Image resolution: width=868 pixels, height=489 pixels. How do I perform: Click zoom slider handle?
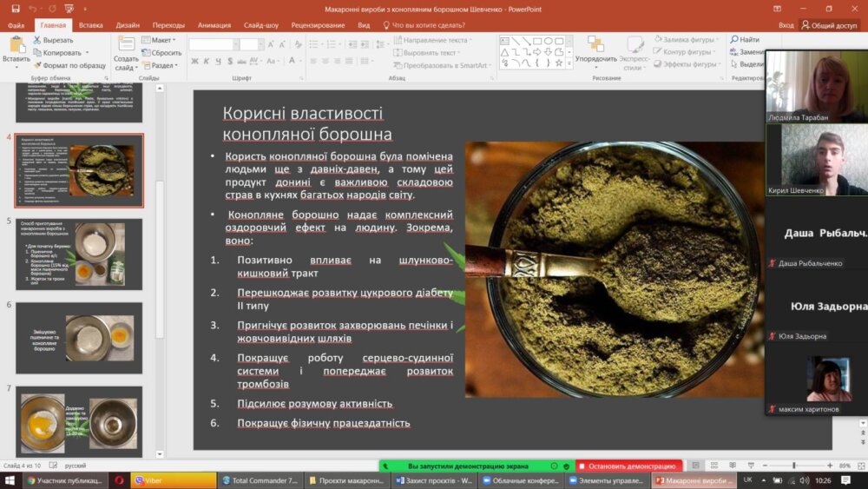(794, 466)
